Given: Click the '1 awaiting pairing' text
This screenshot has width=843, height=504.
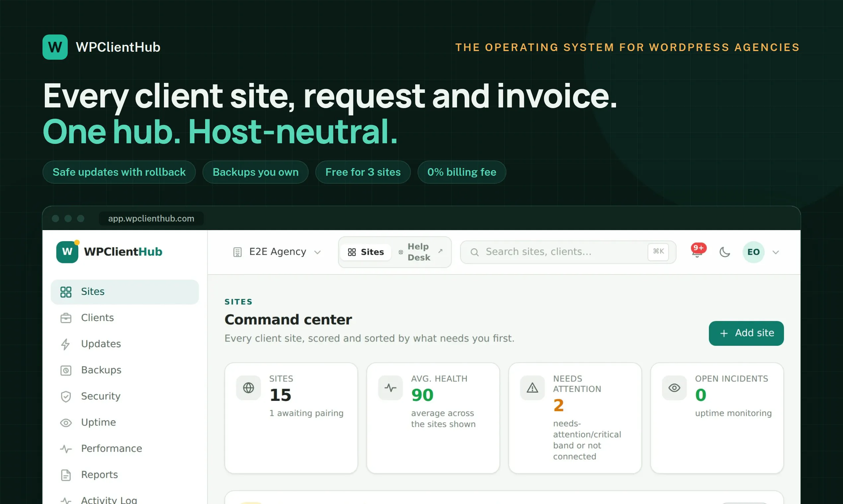Looking at the screenshot, I should click(306, 413).
